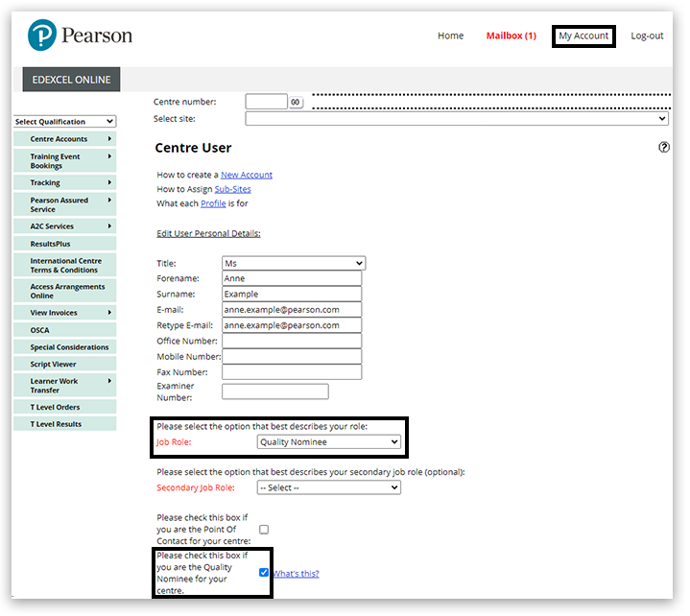
Task: Open the Select site dropdown
Action: coord(457,119)
